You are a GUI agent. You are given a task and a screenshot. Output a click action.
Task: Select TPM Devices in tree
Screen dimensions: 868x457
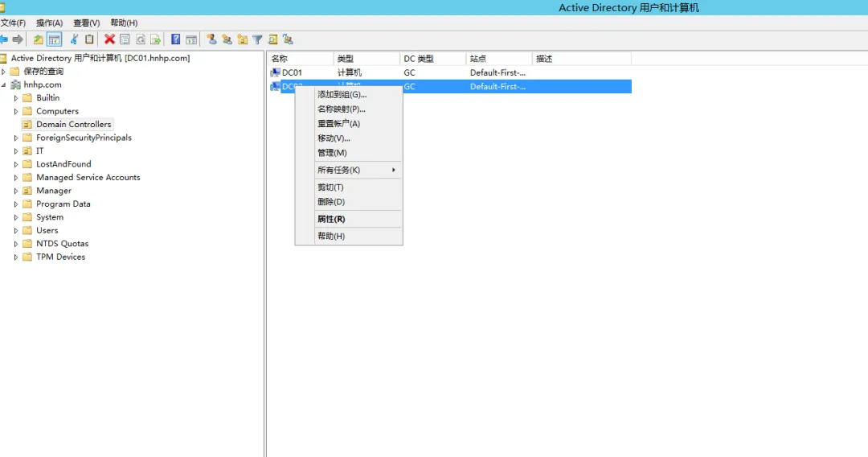60,257
